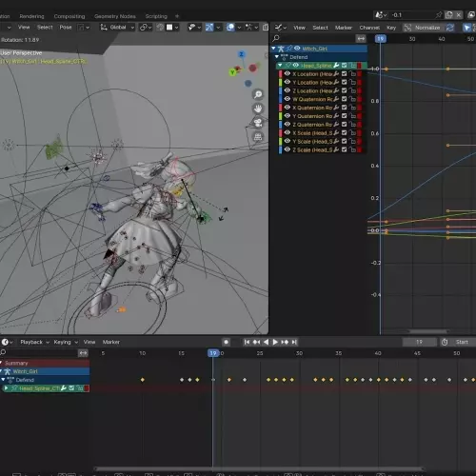Click the pan view hand icon

[x=258, y=109]
